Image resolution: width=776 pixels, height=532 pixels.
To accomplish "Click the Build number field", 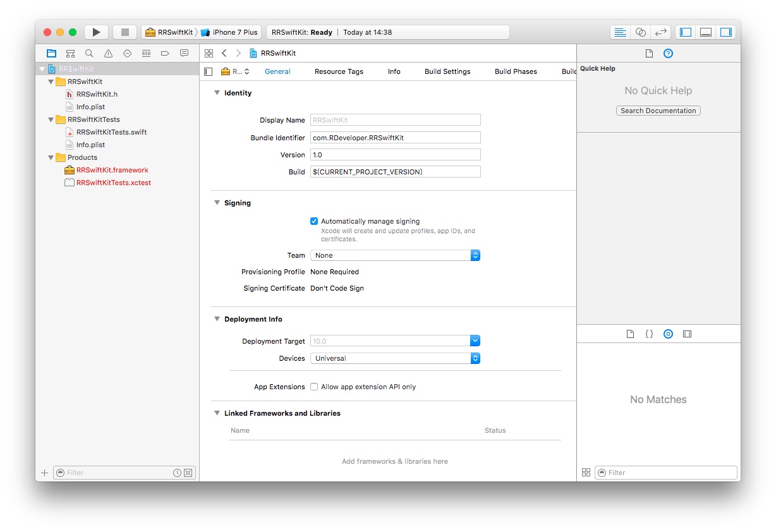I will [395, 171].
